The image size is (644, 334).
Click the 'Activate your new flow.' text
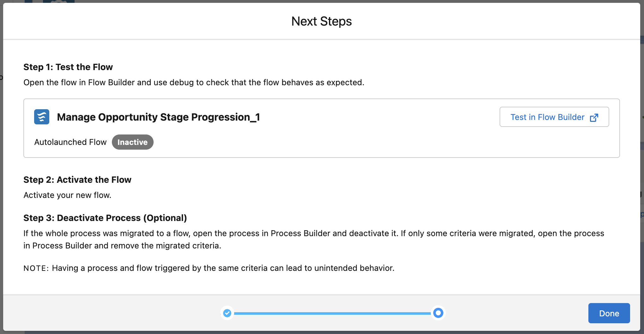67,195
